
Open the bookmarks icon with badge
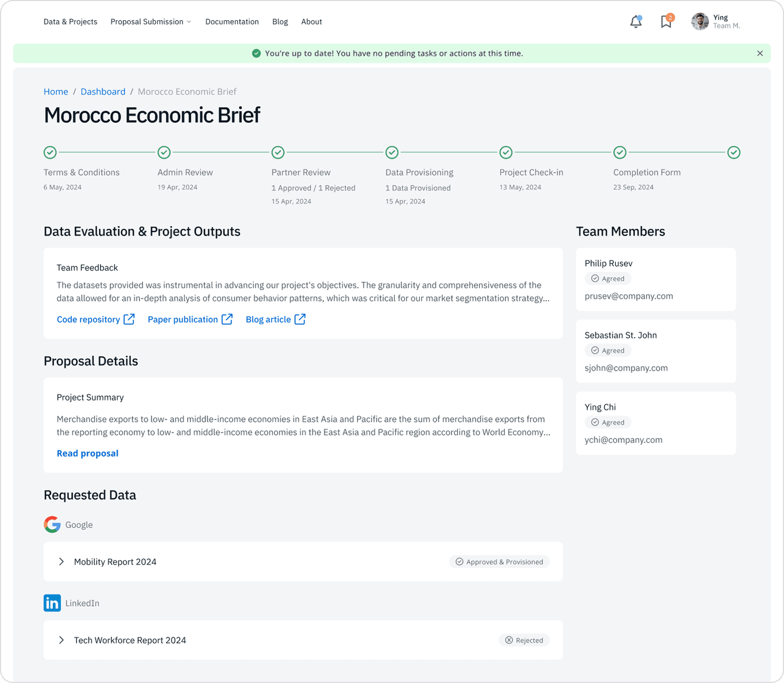(x=666, y=21)
